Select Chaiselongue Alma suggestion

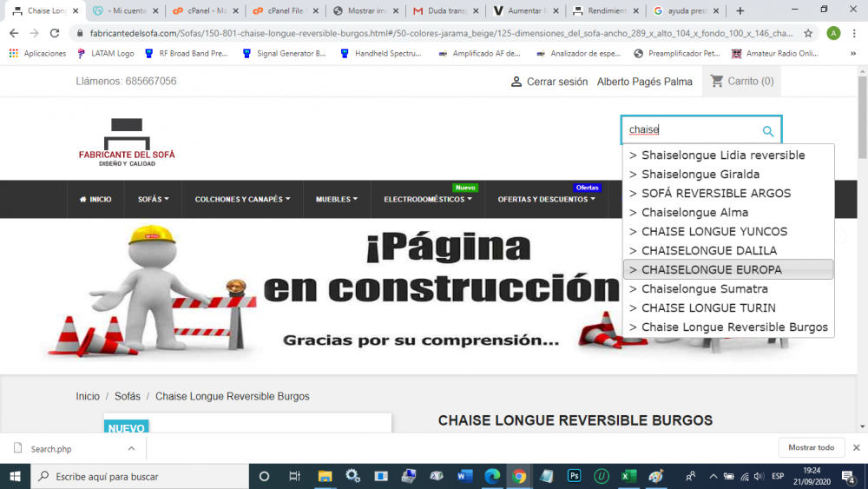tap(728, 212)
